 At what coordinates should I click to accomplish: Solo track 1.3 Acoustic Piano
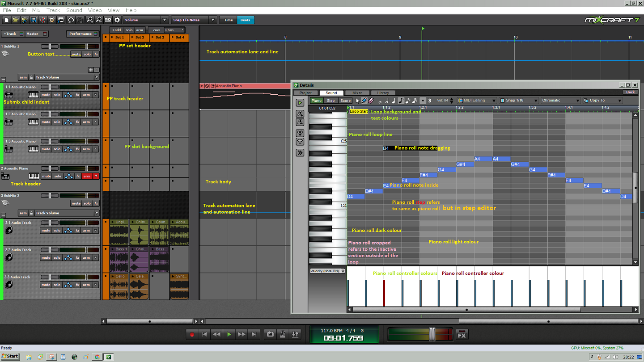click(57, 149)
